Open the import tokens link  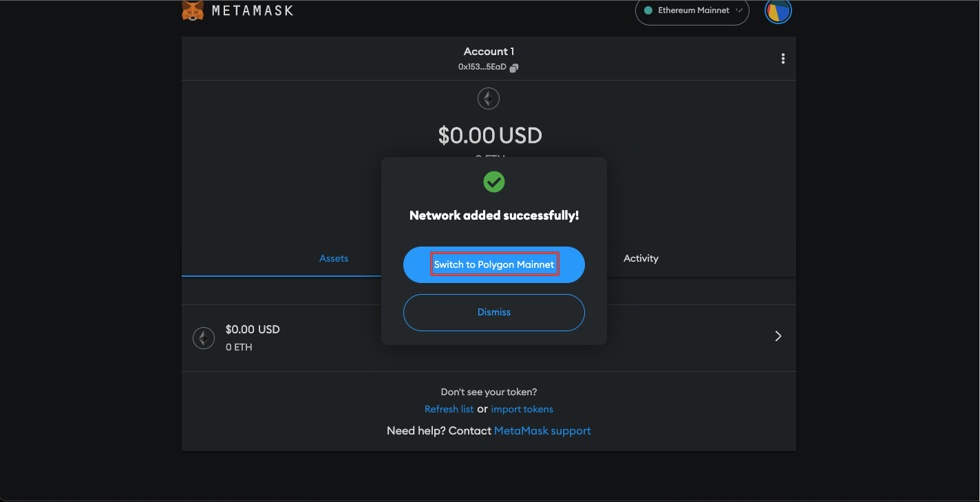point(522,408)
